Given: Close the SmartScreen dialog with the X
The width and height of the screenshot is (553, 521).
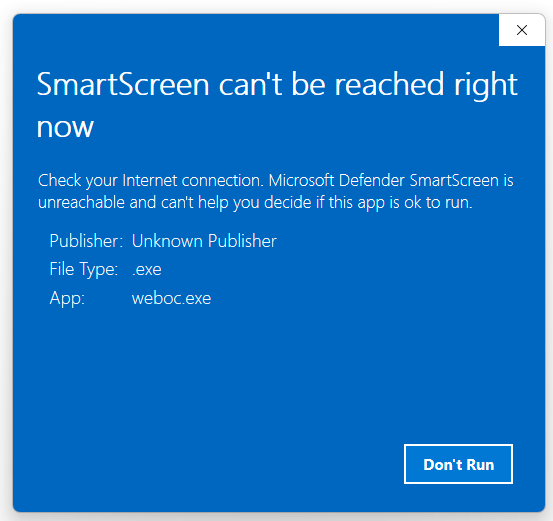Looking at the screenshot, I should point(522,30).
